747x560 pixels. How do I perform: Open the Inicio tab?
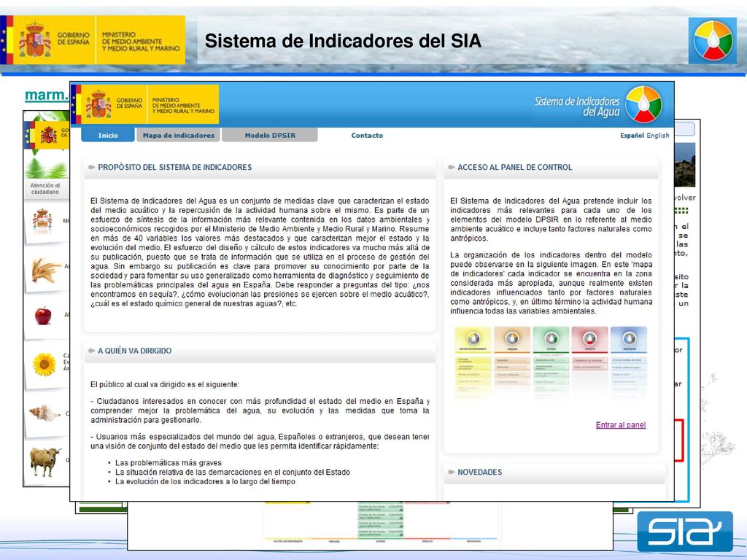[x=108, y=135]
